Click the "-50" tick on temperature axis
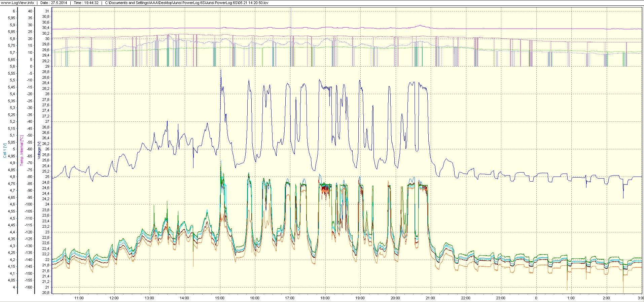This screenshot has width=644, height=302. [x=30, y=135]
